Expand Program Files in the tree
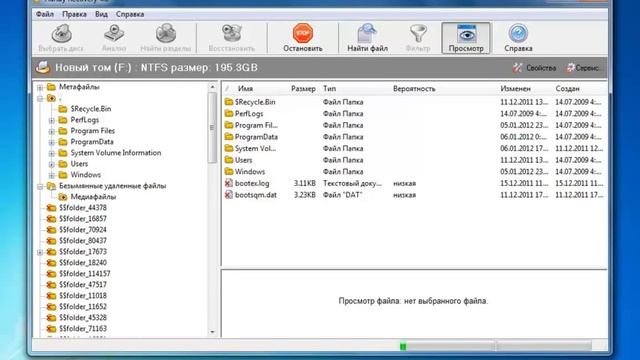Viewport: 640px width, 360px height. (51, 131)
